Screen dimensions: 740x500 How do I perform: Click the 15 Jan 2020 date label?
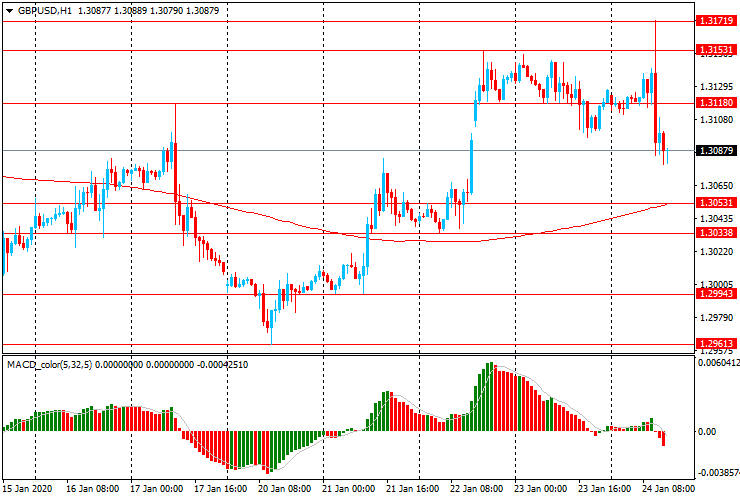28,489
